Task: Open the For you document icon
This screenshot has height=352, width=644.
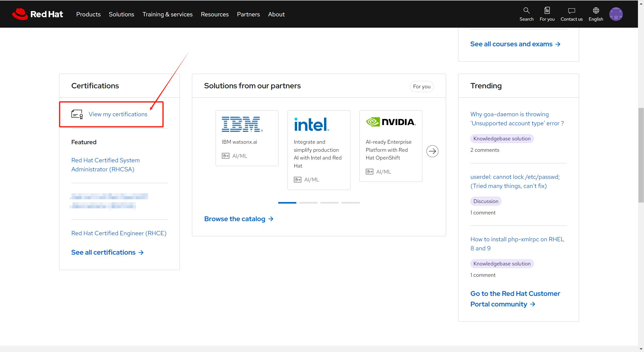Action: [x=547, y=11]
